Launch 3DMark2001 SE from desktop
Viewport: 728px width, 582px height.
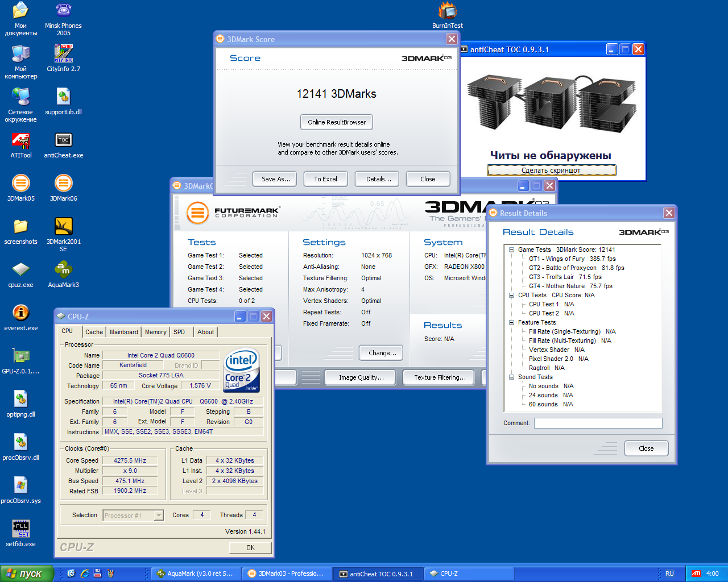(x=63, y=234)
